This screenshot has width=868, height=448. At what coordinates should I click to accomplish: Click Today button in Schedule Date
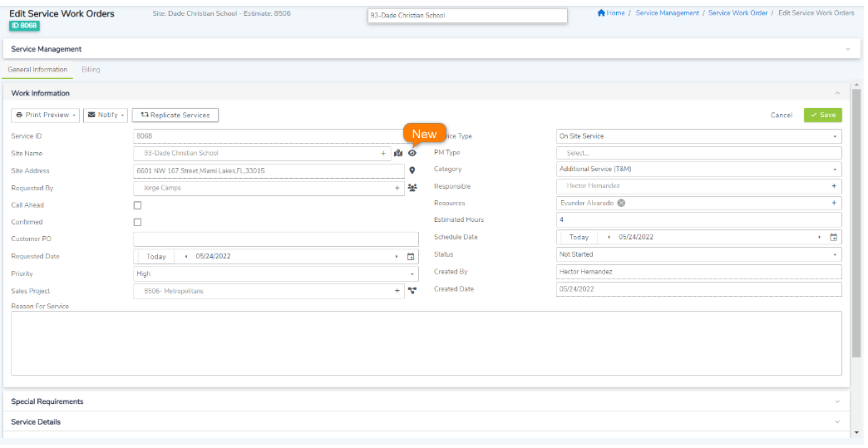pyautogui.click(x=579, y=237)
